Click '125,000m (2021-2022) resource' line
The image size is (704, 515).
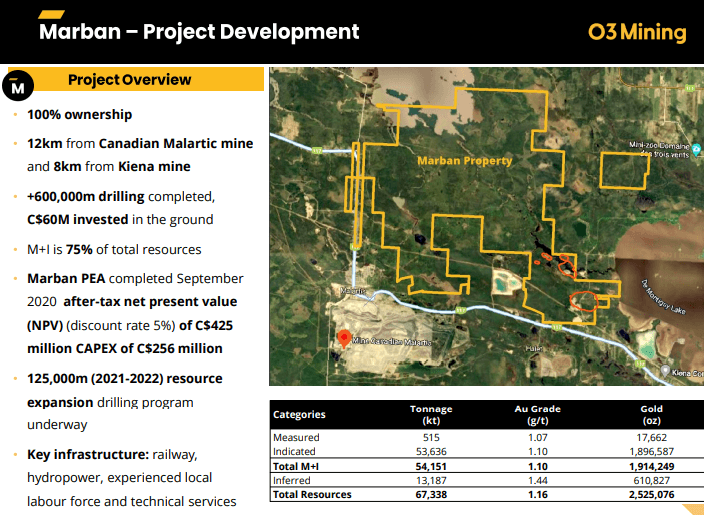[x=124, y=379]
